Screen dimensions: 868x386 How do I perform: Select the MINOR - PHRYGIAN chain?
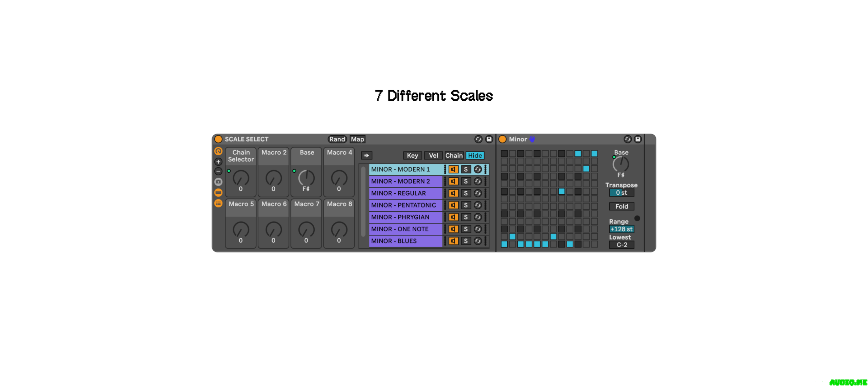click(x=406, y=217)
